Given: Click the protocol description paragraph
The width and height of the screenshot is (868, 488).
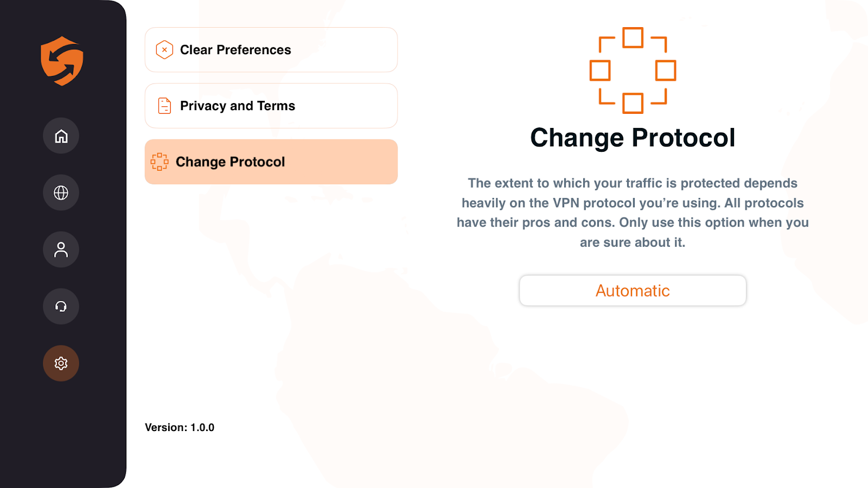Looking at the screenshot, I should click(633, 213).
